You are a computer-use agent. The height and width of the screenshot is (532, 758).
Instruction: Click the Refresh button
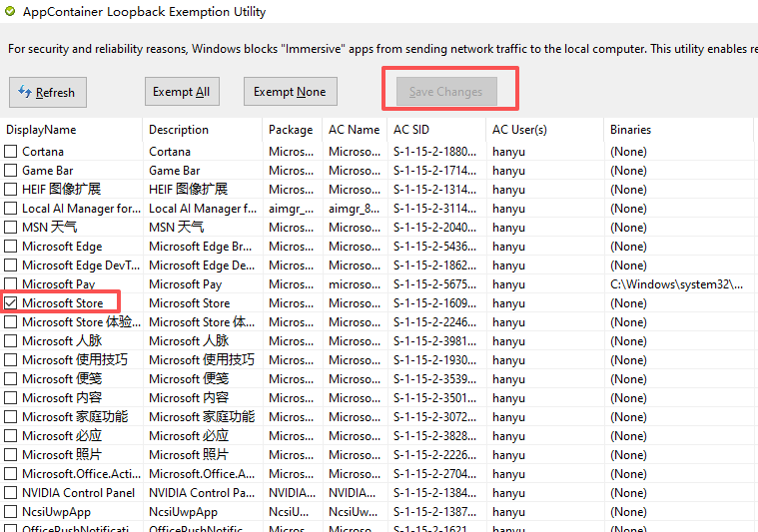point(48,92)
